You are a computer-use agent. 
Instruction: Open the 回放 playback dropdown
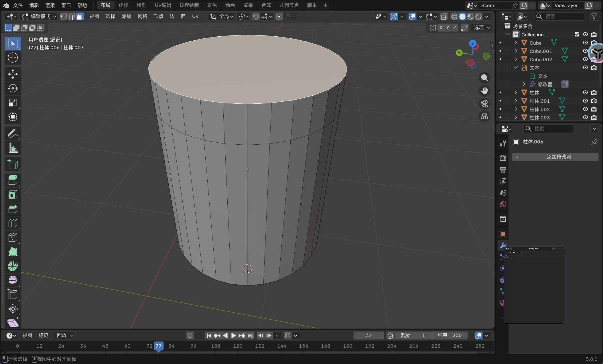(x=64, y=335)
